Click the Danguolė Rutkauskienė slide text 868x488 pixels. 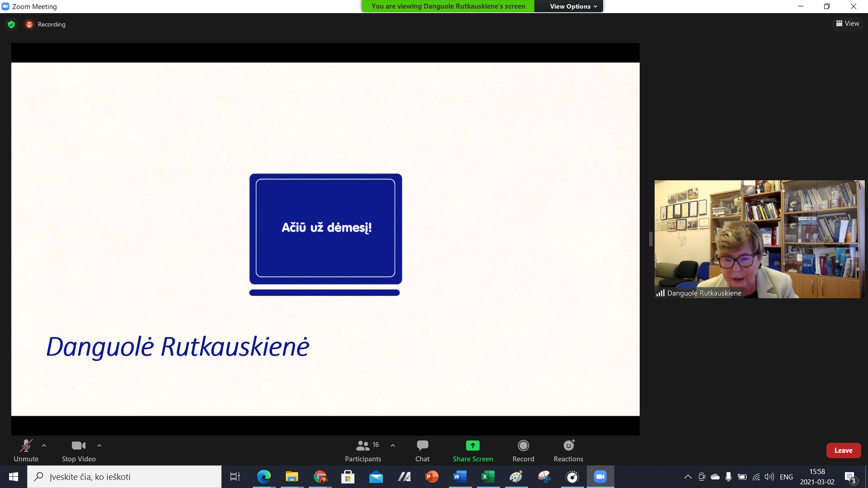[x=178, y=347]
